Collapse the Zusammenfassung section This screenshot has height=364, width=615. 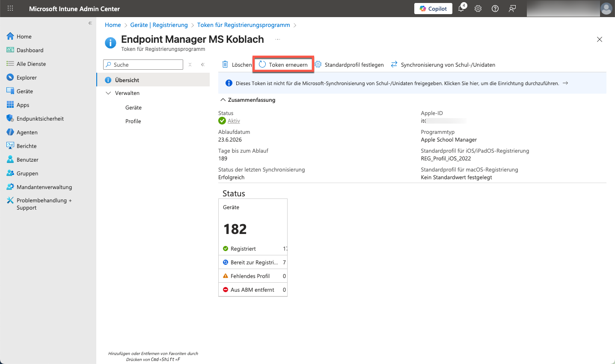point(223,100)
